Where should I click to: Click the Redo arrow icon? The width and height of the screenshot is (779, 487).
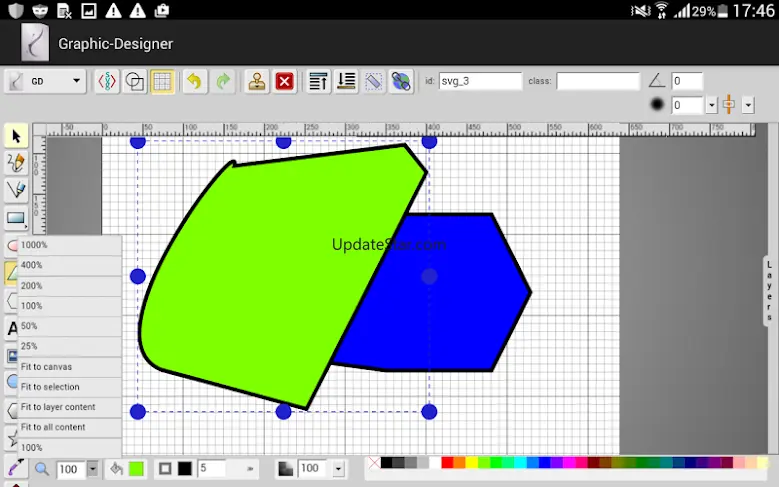pos(223,82)
